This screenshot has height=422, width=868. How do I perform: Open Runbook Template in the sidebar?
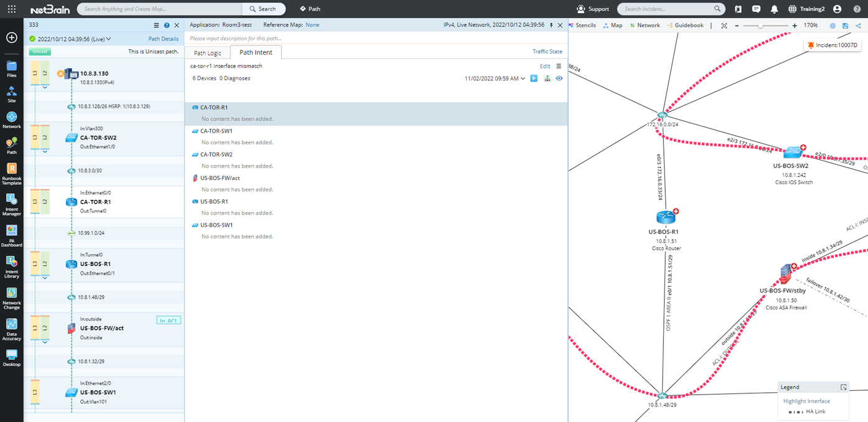tap(12, 174)
